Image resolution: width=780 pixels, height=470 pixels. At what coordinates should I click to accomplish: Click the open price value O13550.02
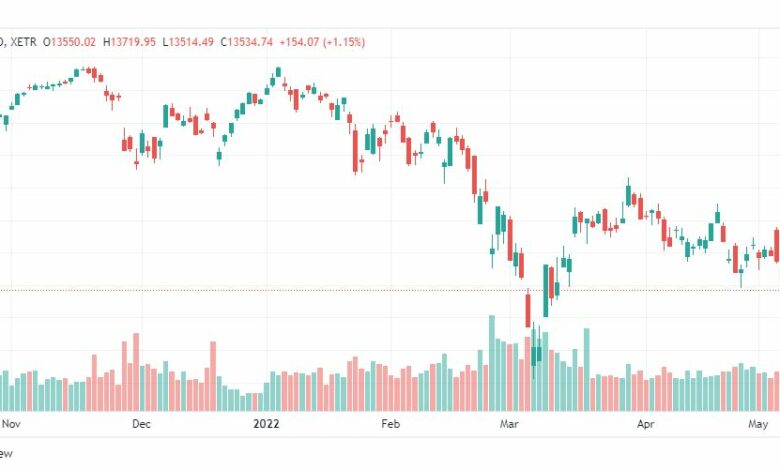click(69, 42)
